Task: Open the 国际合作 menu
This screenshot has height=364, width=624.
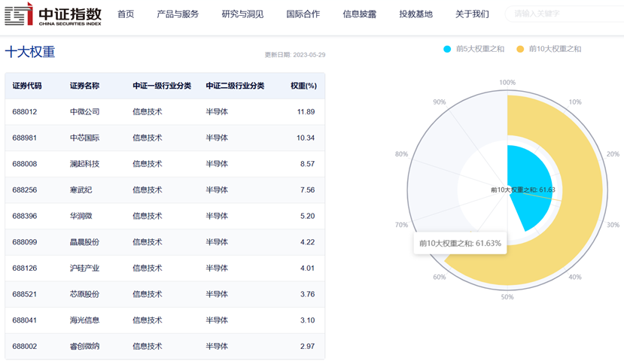Action: (303, 14)
